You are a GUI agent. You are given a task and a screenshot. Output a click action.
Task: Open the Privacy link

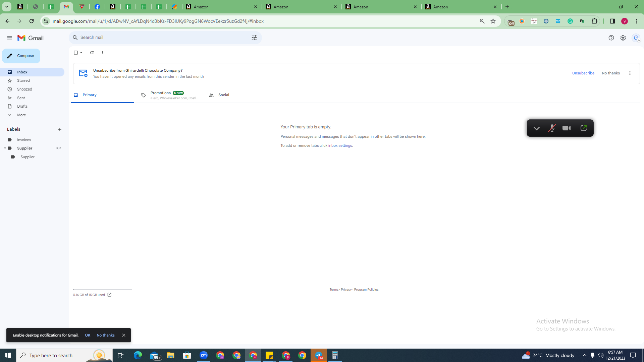[346, 290]
